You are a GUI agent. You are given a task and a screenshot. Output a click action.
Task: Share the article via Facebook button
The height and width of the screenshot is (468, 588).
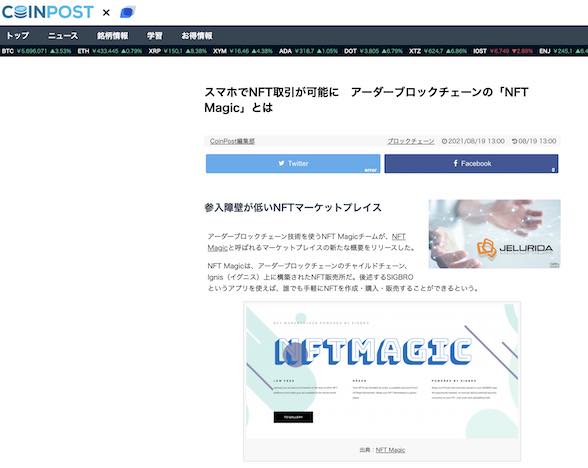(x=471, y=164)
